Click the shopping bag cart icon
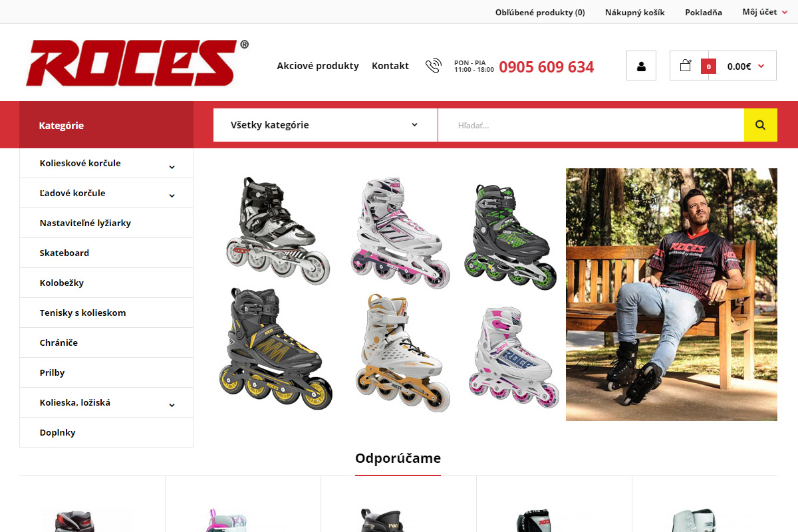798x532 pixels. pos(686,65)
